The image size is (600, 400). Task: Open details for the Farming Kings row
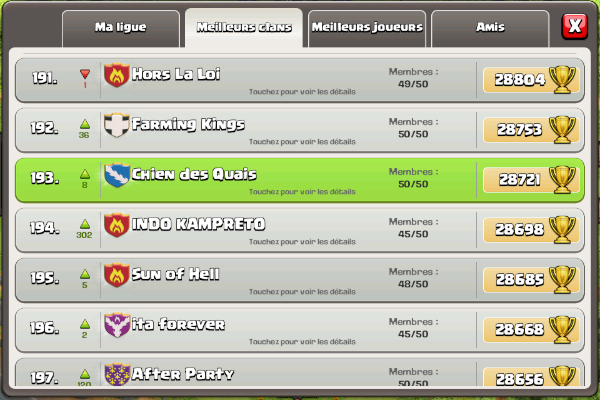coord(300,130)
